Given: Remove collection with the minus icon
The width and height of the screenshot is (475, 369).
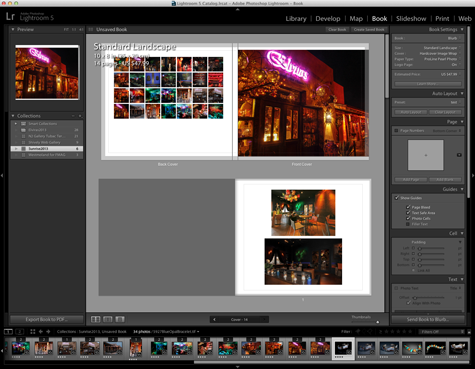Looking at the screenshot, I should point(73,116).
